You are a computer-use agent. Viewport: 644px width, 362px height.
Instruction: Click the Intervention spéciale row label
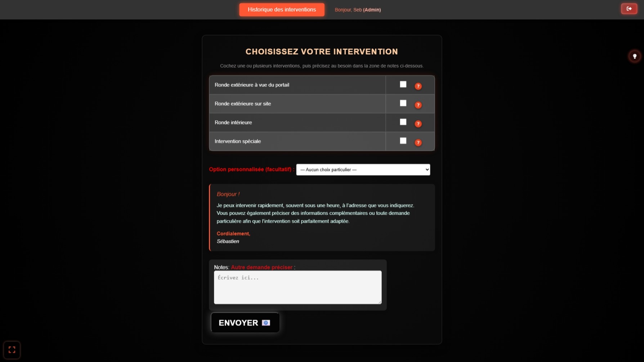tap(238, 141)
